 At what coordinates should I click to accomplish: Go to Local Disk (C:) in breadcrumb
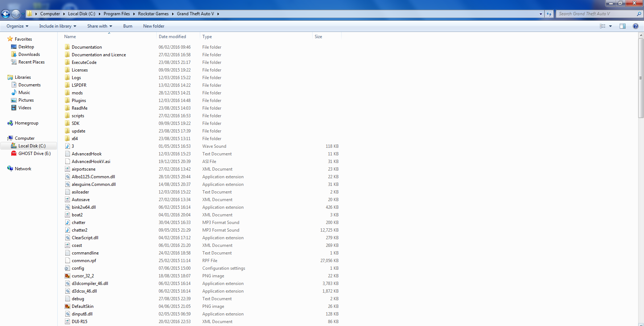82,14
